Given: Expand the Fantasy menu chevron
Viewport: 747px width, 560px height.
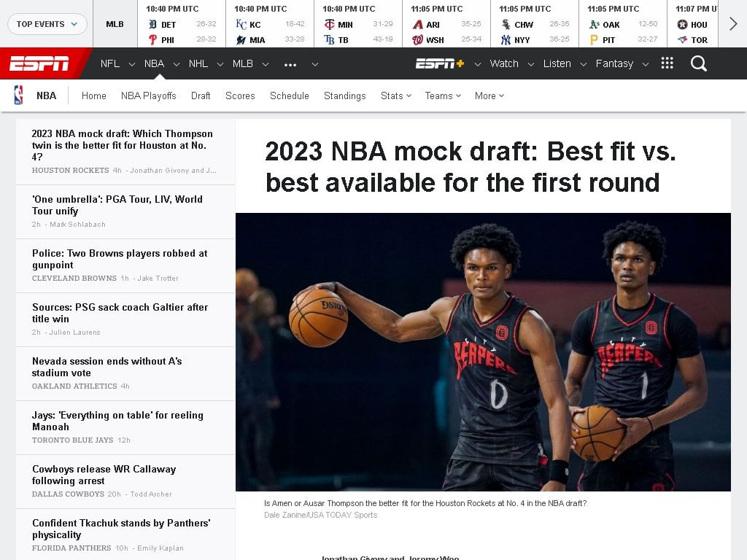Looking at the screenshot, I should 646,64.
